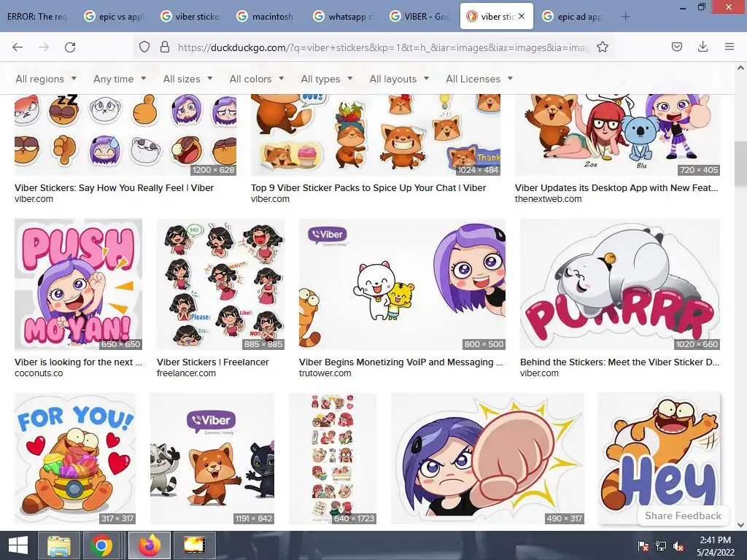Open the Firefox downloads panel
The height and width of the screenshot is (560, 747).
pyautogui.click(x=703, y=47)
